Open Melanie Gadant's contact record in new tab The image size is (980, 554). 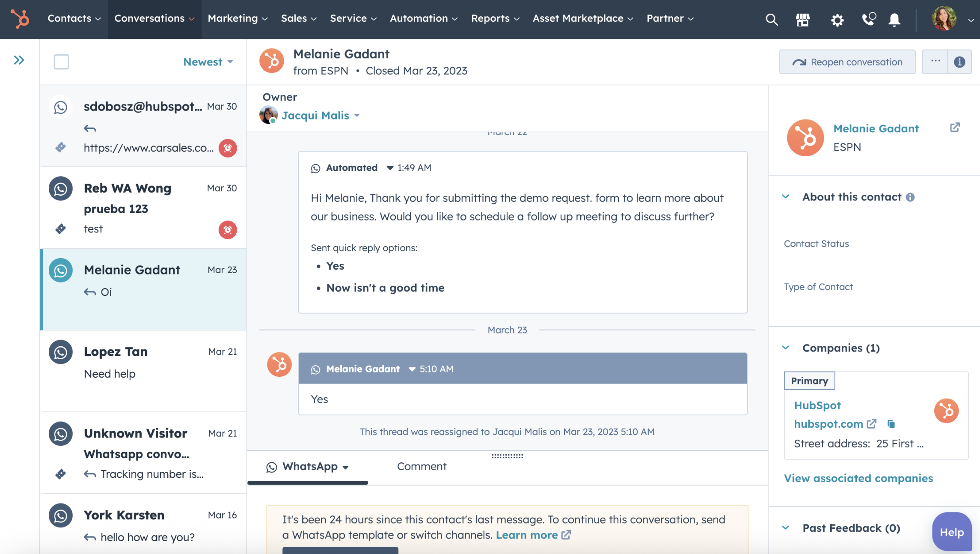955,127
